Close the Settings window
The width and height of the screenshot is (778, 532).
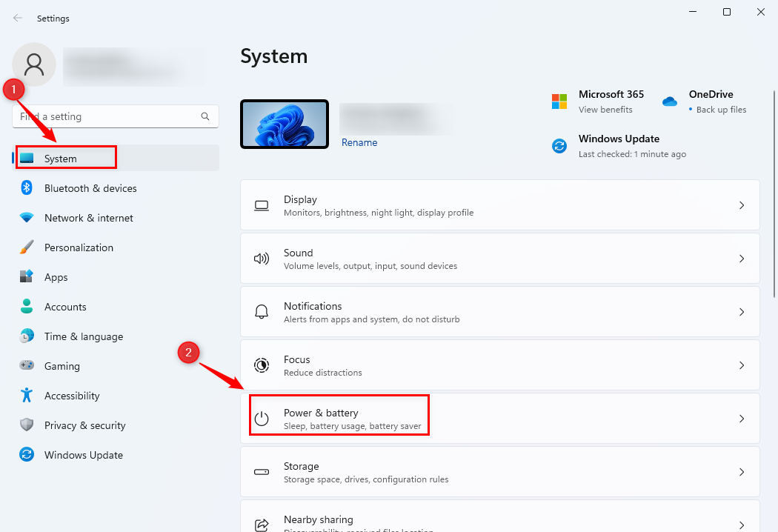(x=761, y=12)
